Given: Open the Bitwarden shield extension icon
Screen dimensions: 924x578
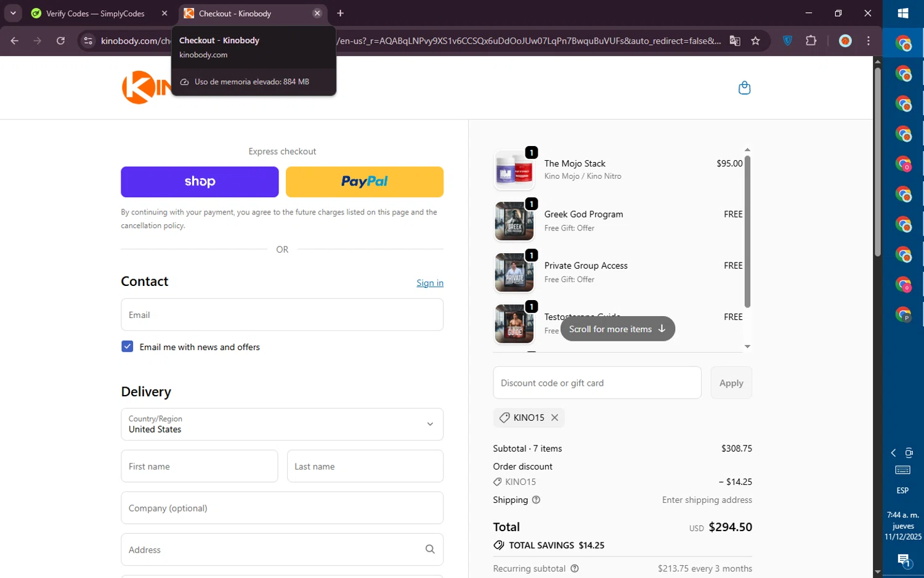Looking at the screenshot, I should coord(787,41).
